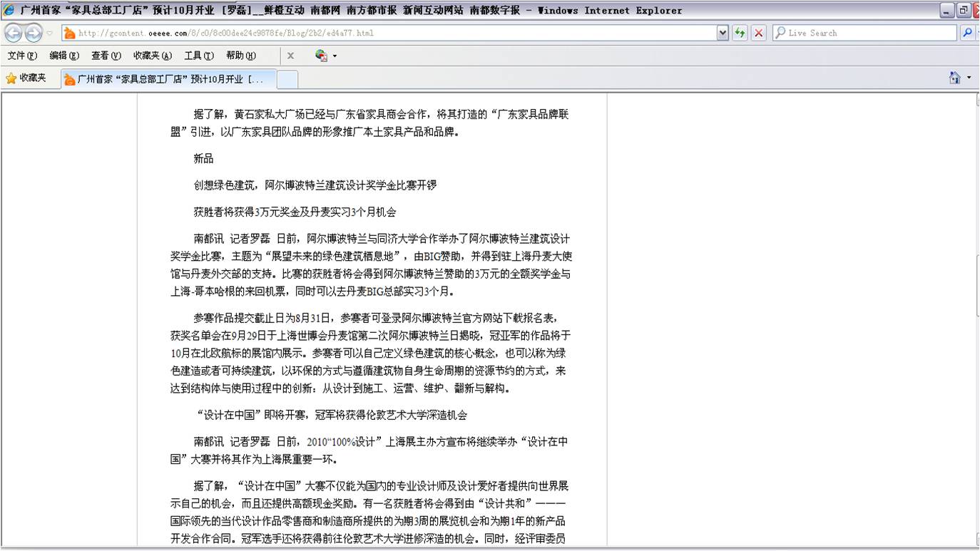The width and height of the screenshot is (980, 551).
Task: Click the browser Back button
Action: click(x=14, y=33)
